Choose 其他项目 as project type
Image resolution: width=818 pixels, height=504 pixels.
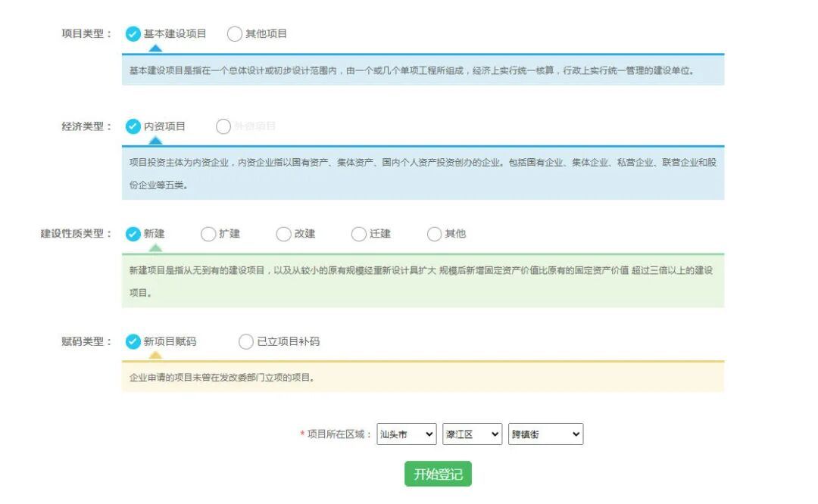(x=235, y=34)
